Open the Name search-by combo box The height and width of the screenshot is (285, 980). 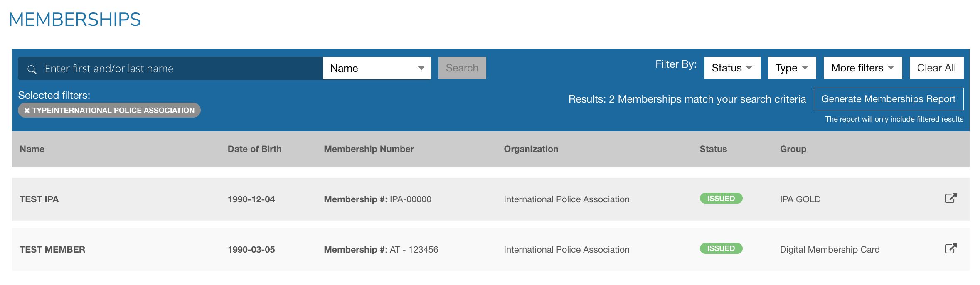(x=377, y=68)
